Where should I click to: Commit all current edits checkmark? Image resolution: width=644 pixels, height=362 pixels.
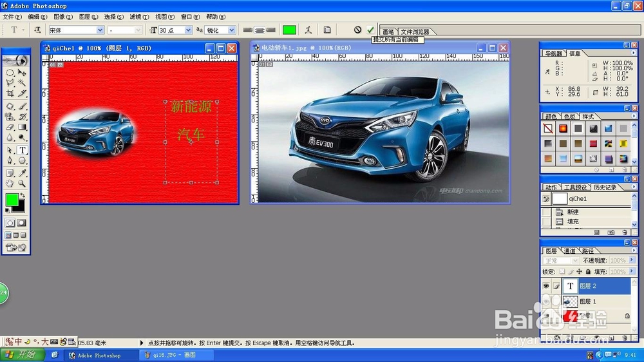point(370,30)
